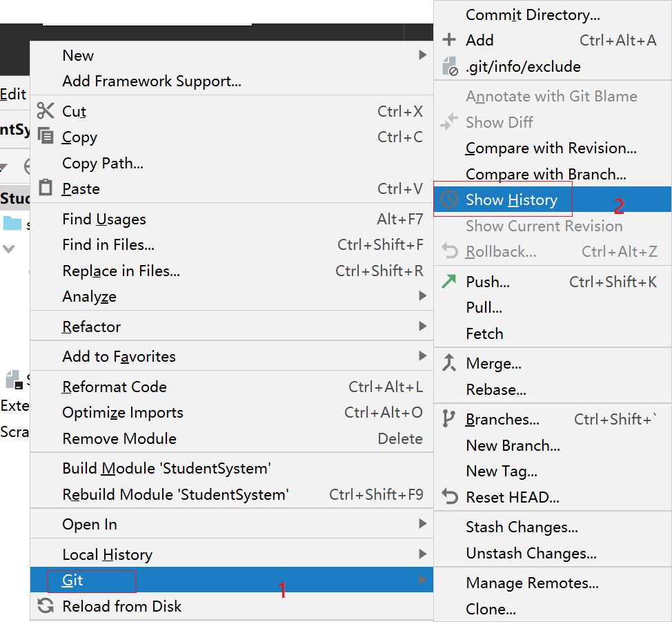Expand the Local History submenu arrow
Viewport: 672px width, 622px height.
click(422, 554)
